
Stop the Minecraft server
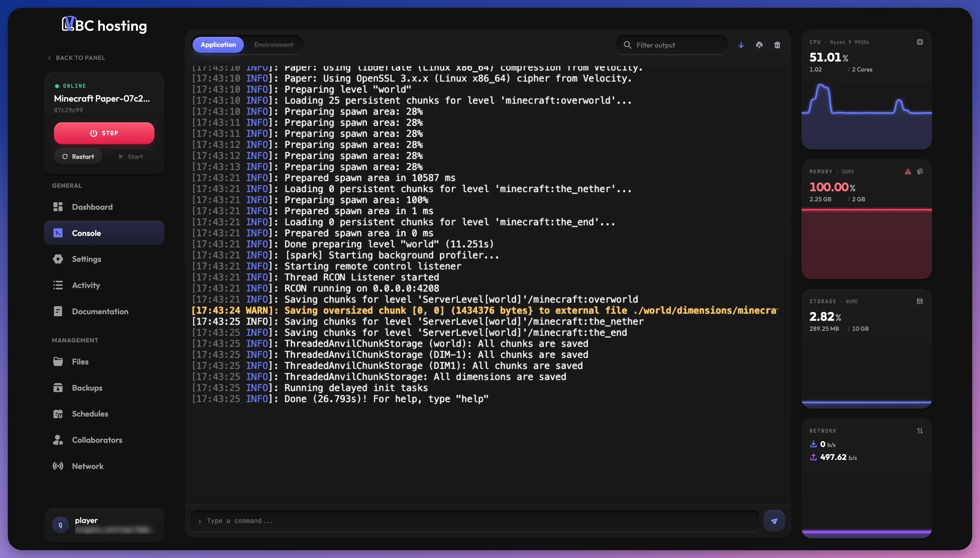tap(104, 133)
